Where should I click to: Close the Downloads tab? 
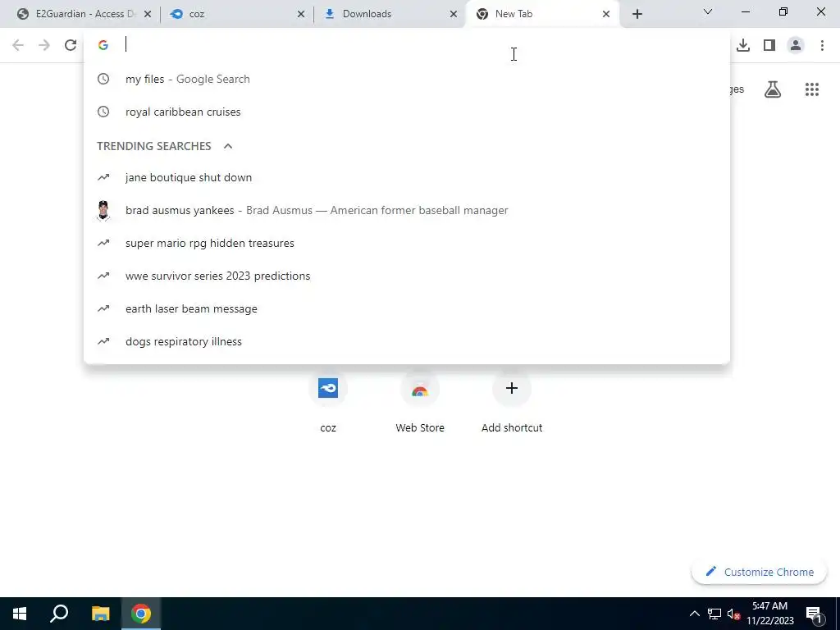click(x=454, y=15)
